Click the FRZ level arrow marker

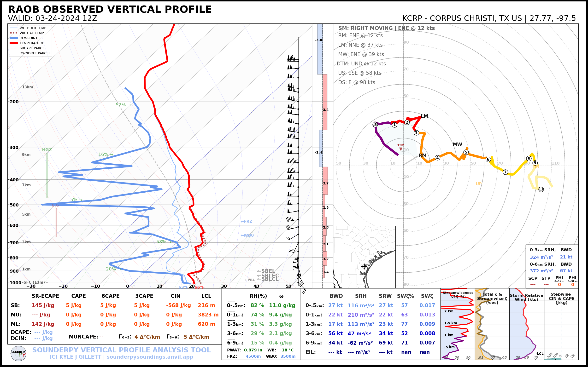(246, 221)
